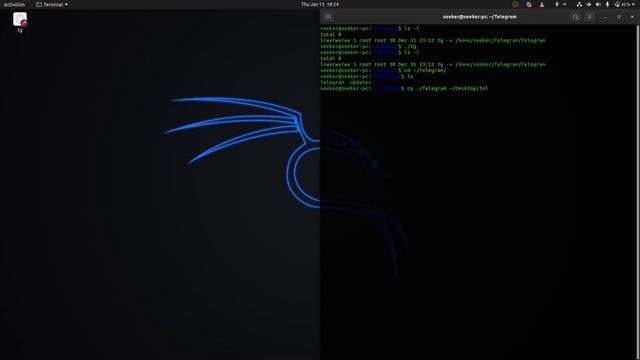This screenshot has width=640, height=360.
Task: Close the terminal window
Action: 632,17
